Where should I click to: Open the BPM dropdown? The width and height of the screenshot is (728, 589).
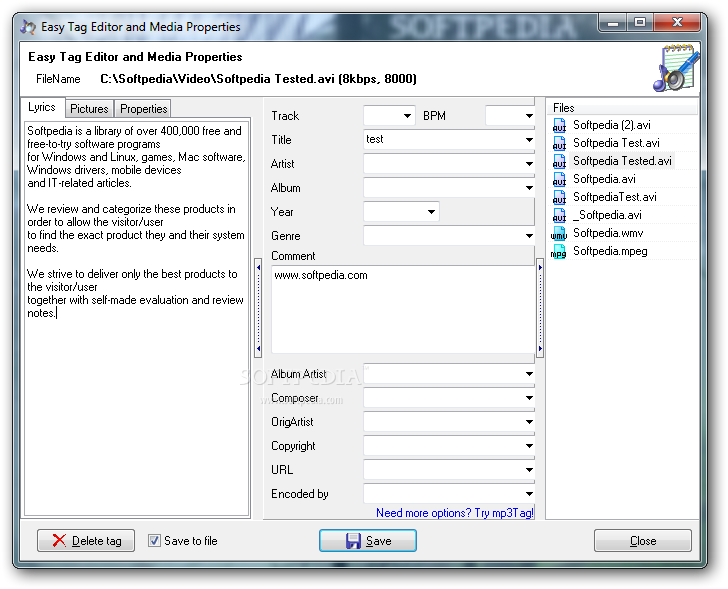tap(529, 116)
